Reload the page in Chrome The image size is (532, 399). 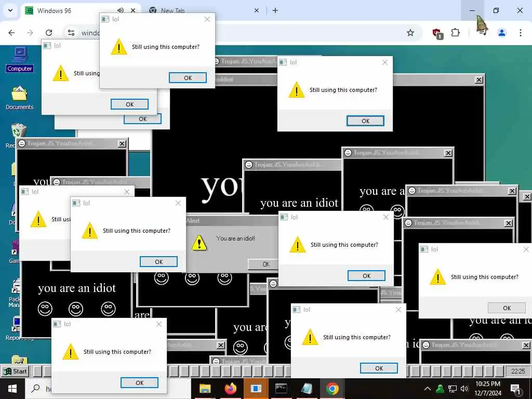49,33
